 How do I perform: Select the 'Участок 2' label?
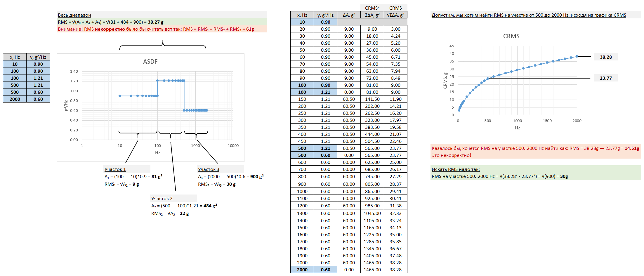pos(162,198)
